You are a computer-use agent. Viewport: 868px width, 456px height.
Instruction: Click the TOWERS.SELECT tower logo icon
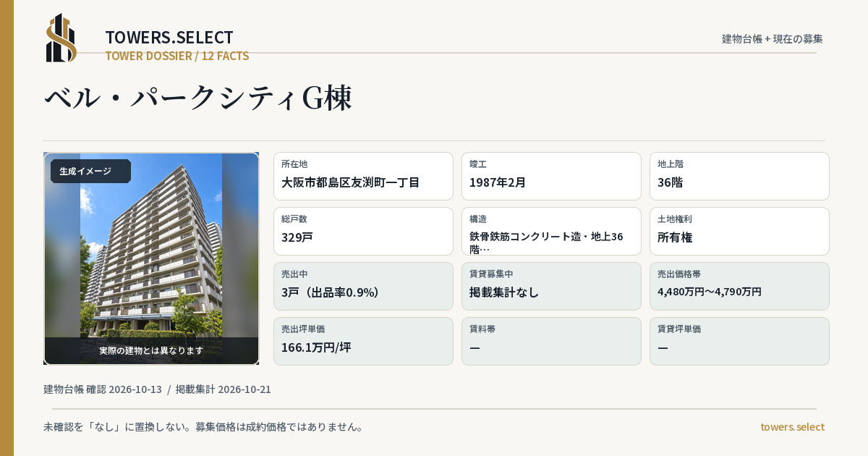(61, 38)
